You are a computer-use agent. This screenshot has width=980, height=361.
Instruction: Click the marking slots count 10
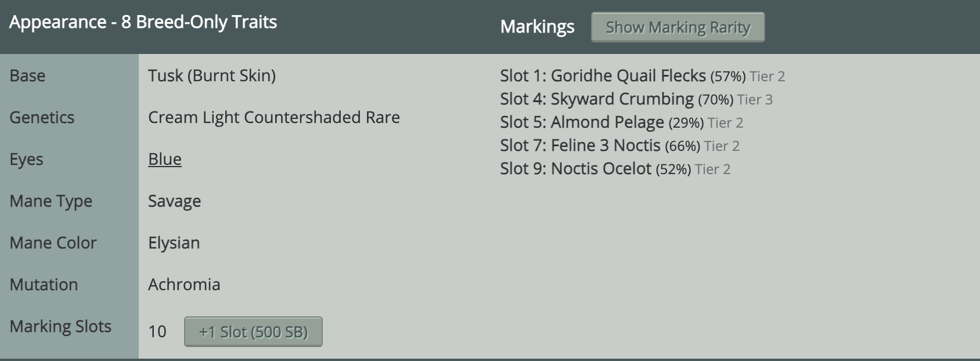coord(157,331)
